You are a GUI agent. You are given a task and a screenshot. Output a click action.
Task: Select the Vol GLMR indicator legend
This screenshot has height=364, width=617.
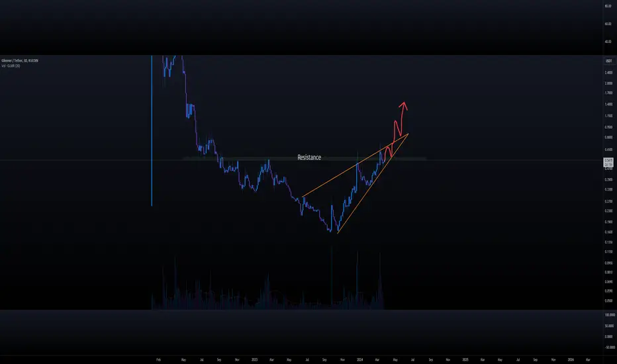[11, 66]
